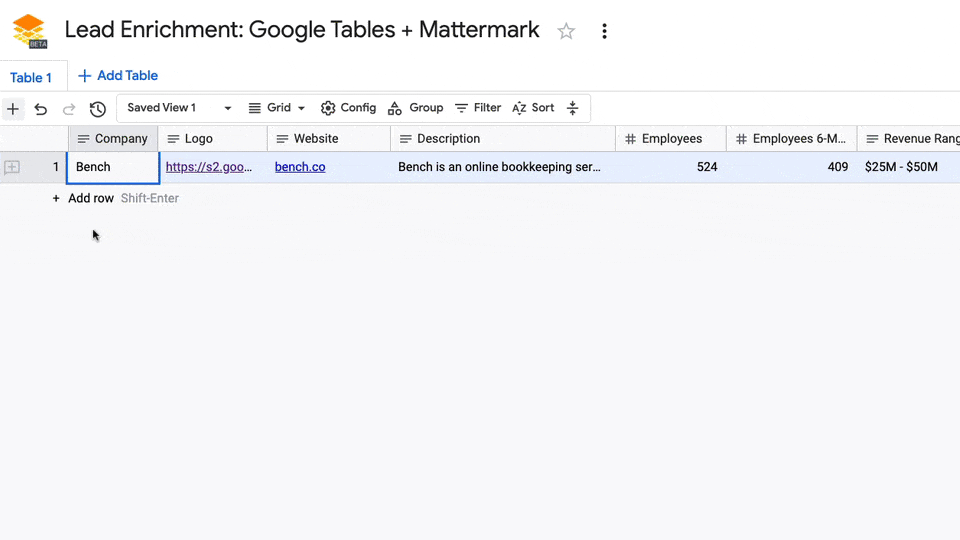This screenshot has width=960, height=540.
Task: Click the row height adjust icon
Action: click(572, 108)
